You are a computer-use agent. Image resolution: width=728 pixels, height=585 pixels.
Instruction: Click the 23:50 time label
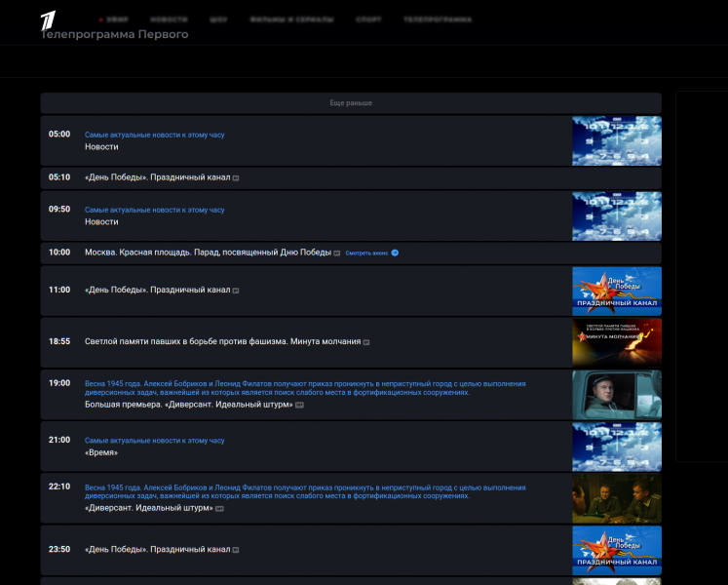point(59,549)
